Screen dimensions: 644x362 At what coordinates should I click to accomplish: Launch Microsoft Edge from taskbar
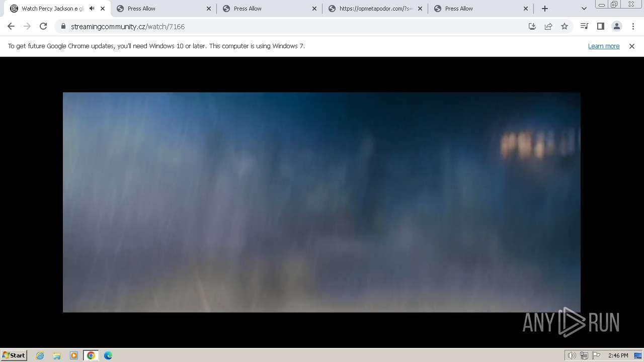[108, 355]
